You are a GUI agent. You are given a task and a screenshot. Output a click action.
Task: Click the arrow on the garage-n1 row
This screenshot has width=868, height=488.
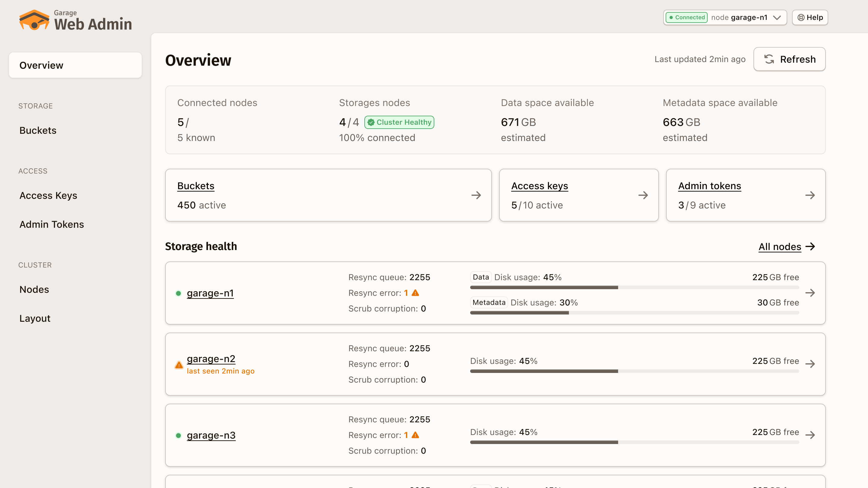(x=810, y=293)
